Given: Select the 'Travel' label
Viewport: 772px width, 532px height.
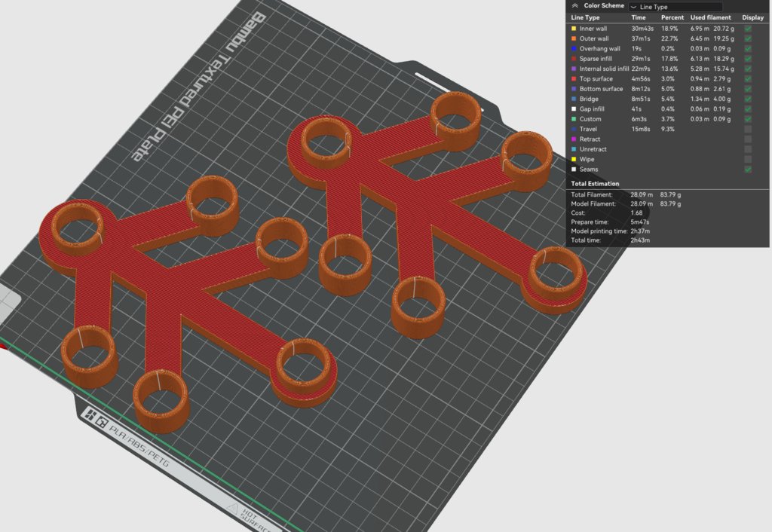Looking at the screenshot, I should point(588,129).
